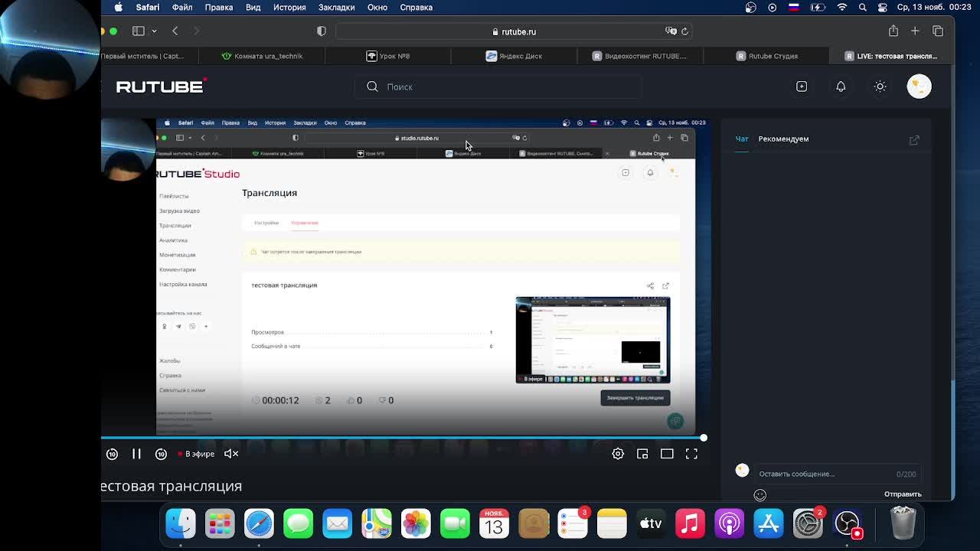The image size is (980, 551).
Task: Switch to Урок №8 tab
Action: coord(388,56)
